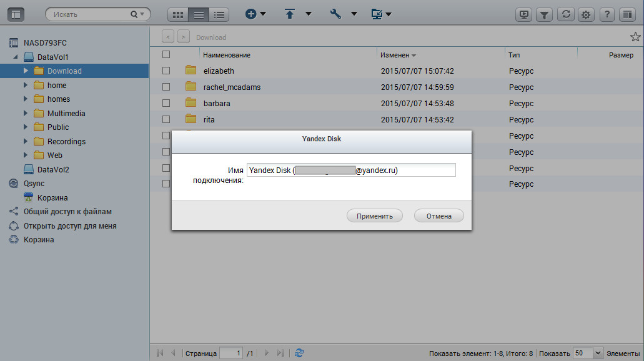This screenshot has height=361, width=644.
Task: Select the Public folder in sidebar
Action: click(x=58, y=127)
